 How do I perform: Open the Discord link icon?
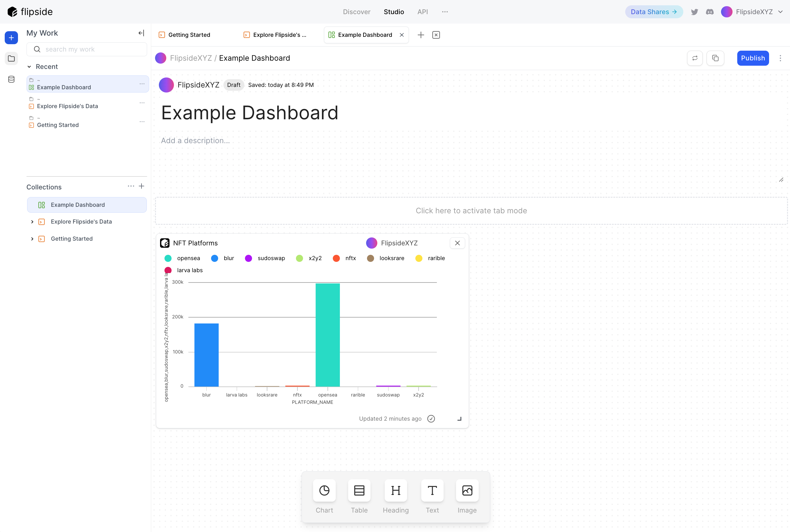[710, 12]
